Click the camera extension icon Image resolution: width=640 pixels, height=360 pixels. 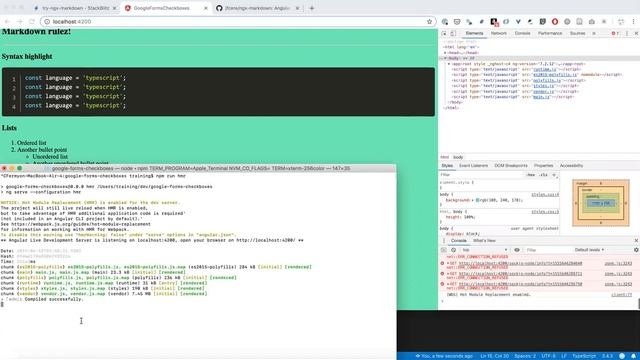pyautogui.click(x=591, y=22)
